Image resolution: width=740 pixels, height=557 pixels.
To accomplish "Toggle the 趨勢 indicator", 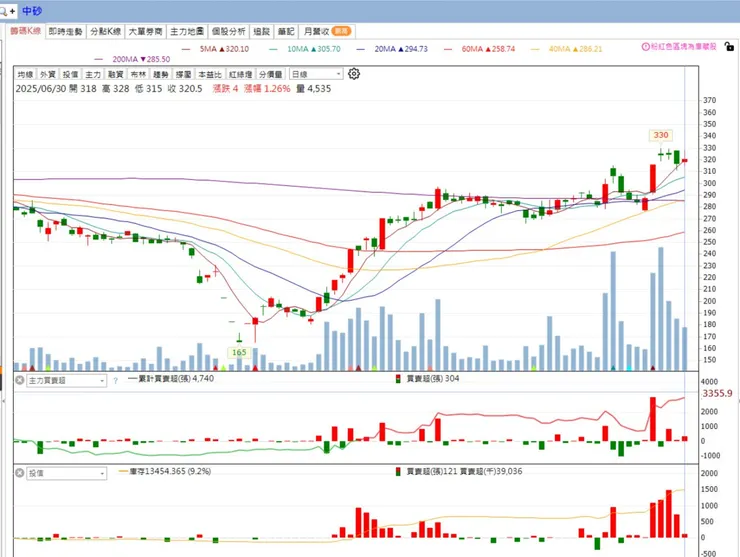I will 161,74.
